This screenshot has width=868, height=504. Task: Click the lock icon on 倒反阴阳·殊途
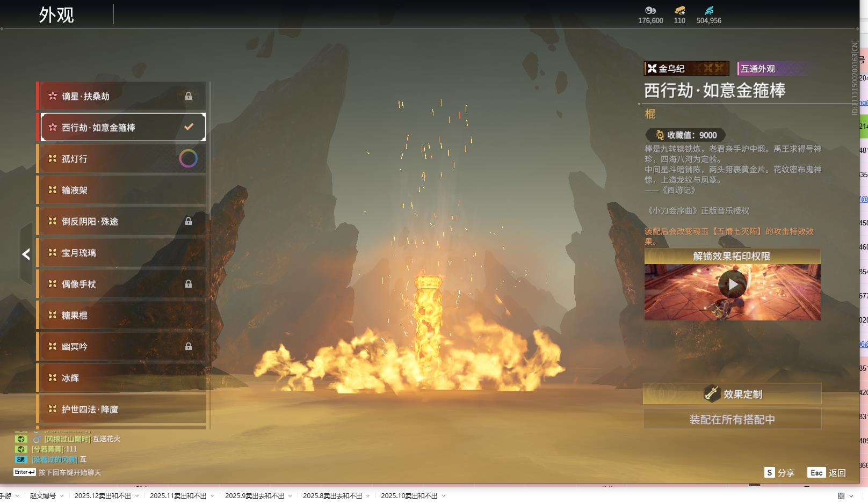point(189,221)
